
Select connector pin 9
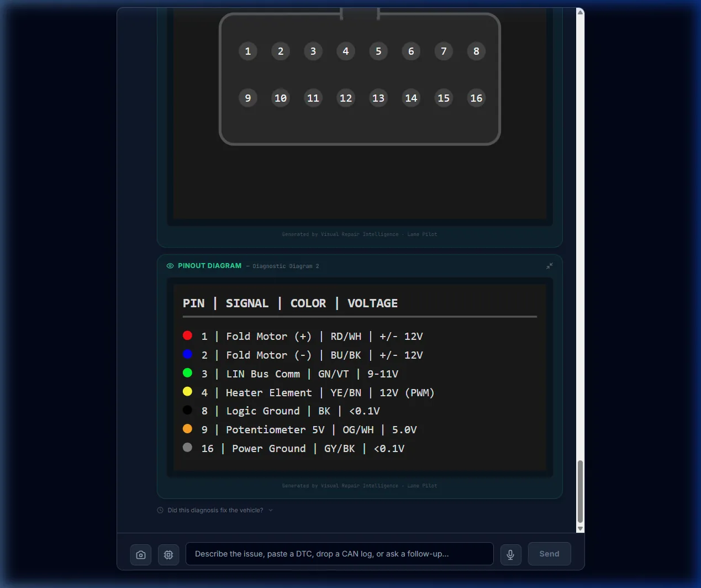(x=248, y=98)
